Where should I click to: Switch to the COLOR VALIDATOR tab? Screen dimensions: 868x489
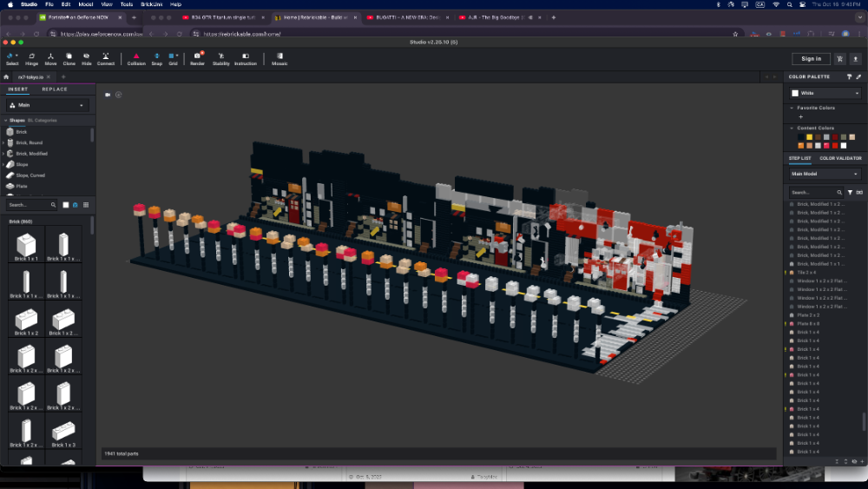coord(840,158)
